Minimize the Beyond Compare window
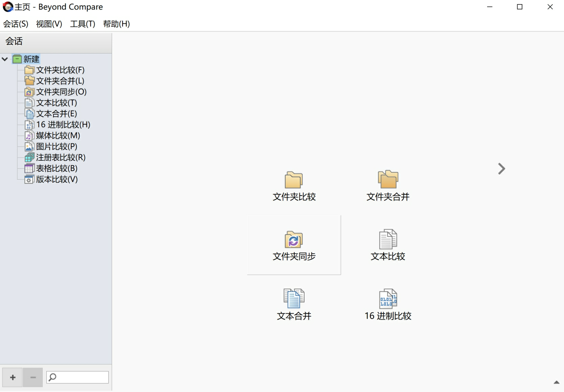 [490, 7]
